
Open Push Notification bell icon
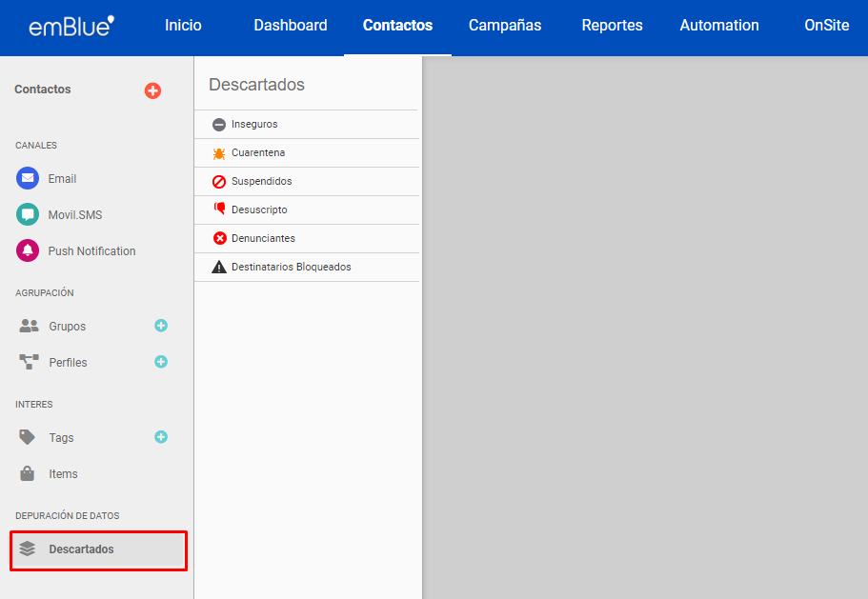tap(28, 250)
